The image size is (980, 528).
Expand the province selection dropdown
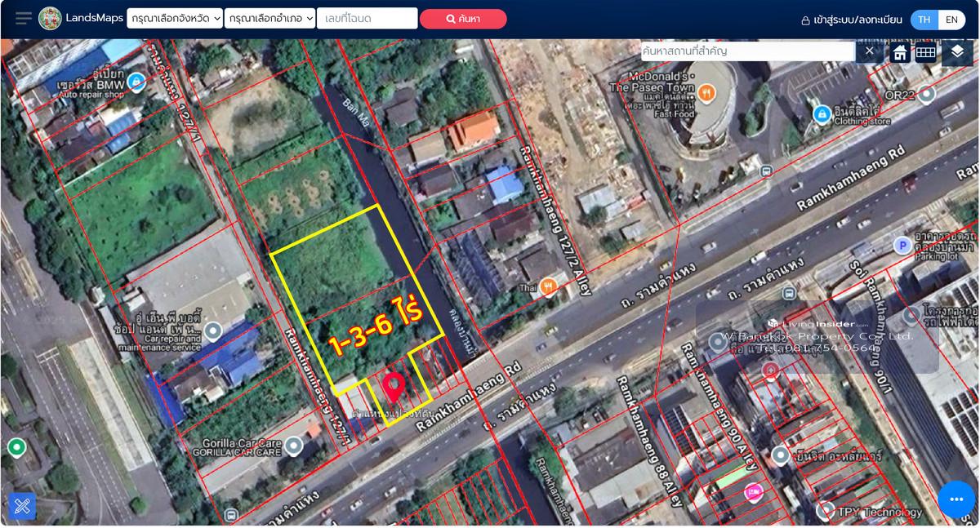click(175, 19)
